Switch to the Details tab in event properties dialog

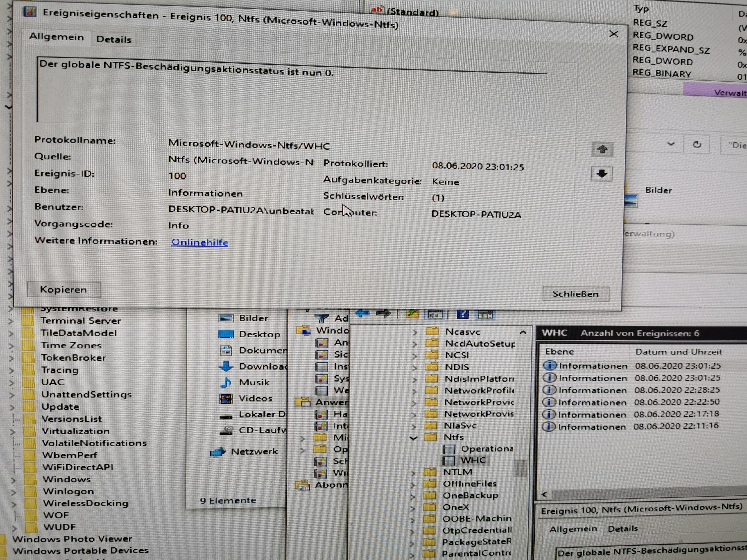click(x=114, y=40)
